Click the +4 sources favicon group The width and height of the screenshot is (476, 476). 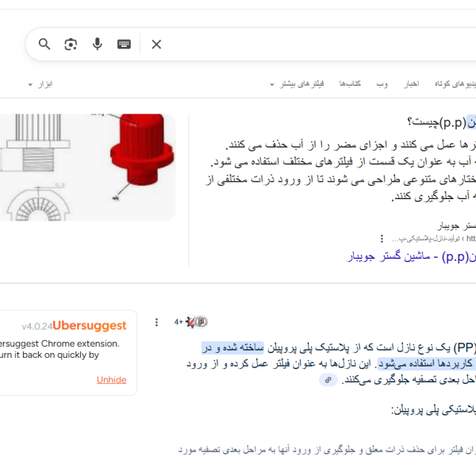click(190, 322)
